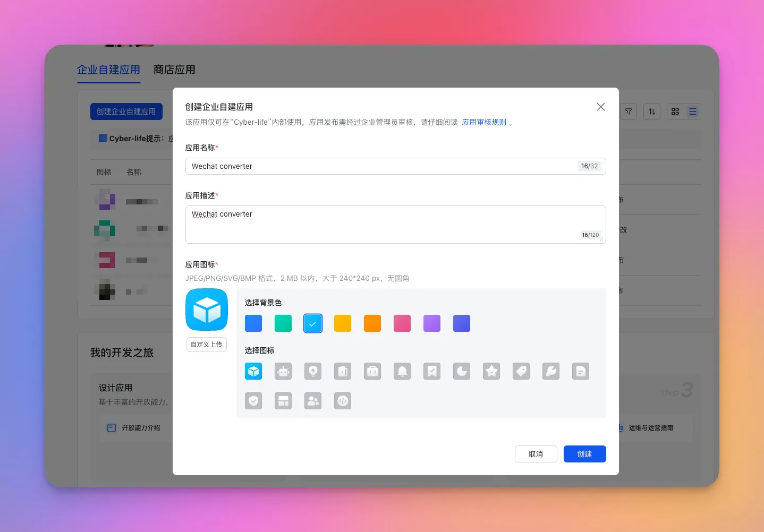Viewport: 764px width, 532px height.
Task: Select the wrench app icon
Action: 551,371
